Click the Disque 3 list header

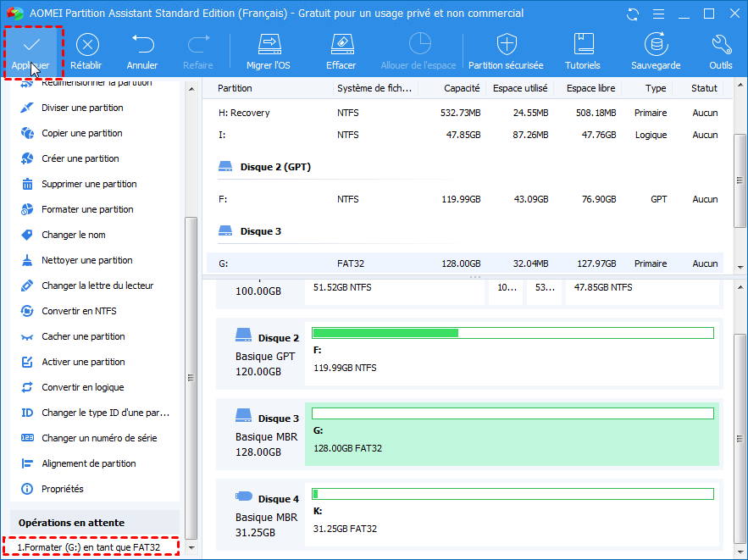click(260, 231)
